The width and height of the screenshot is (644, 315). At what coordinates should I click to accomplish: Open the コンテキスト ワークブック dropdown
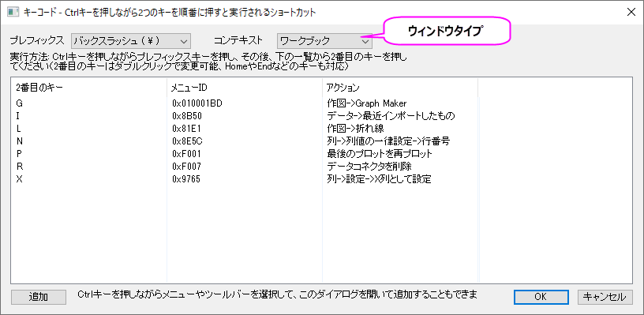(x=324, y=41)
